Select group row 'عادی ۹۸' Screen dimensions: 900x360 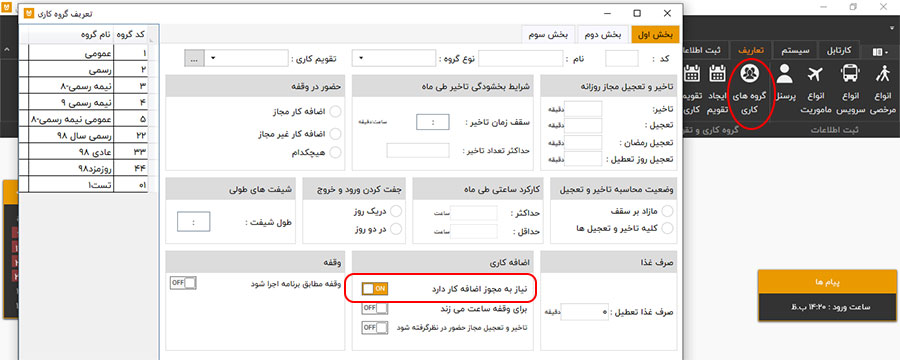coord(82,152)
